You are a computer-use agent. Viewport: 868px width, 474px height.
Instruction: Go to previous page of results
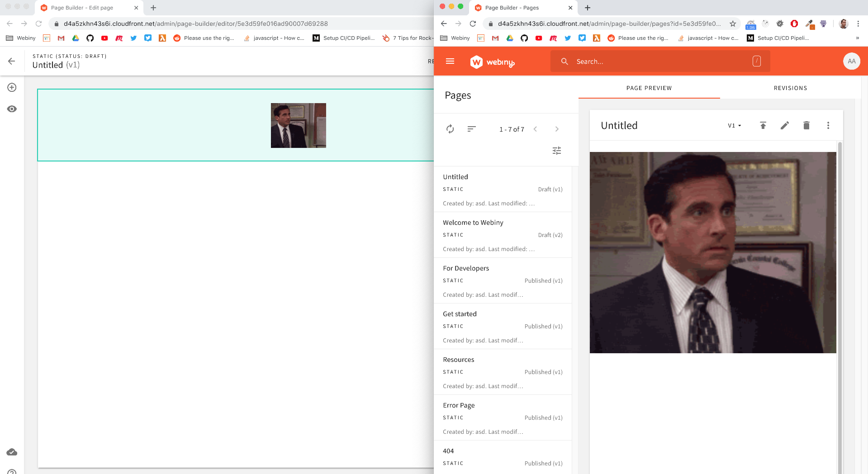pos(535,129)
